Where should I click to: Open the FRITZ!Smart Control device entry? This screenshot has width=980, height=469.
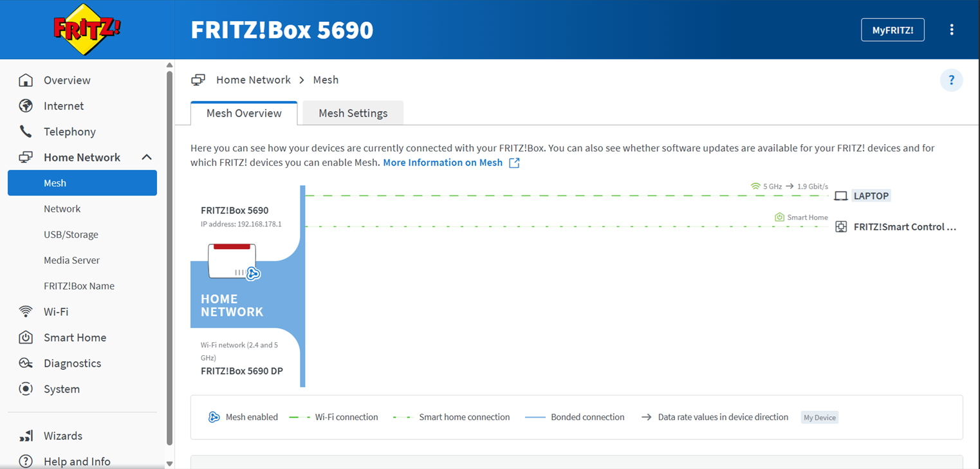(x=905, y=227)
